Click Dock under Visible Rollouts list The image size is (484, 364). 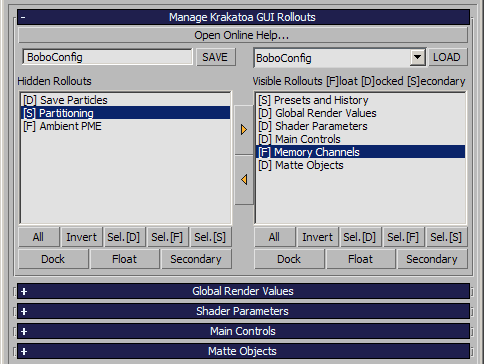tap(289, 259)
